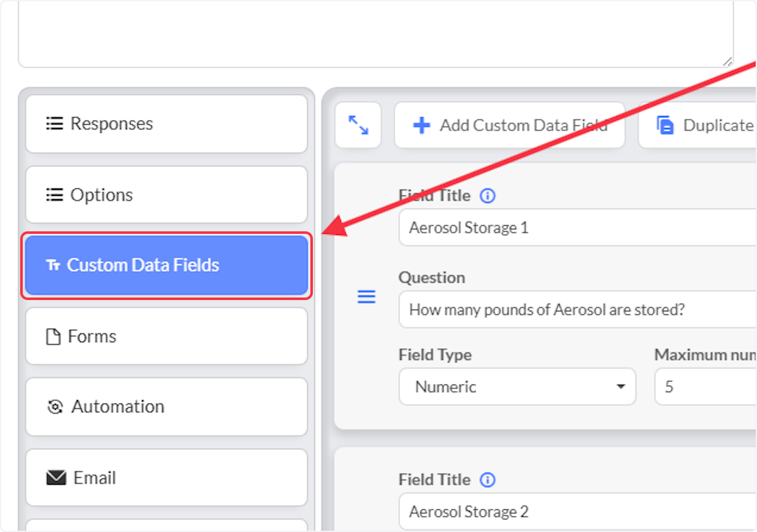Go to the Automation tab
The image size is (757, 532).
[x=167, y=407]
